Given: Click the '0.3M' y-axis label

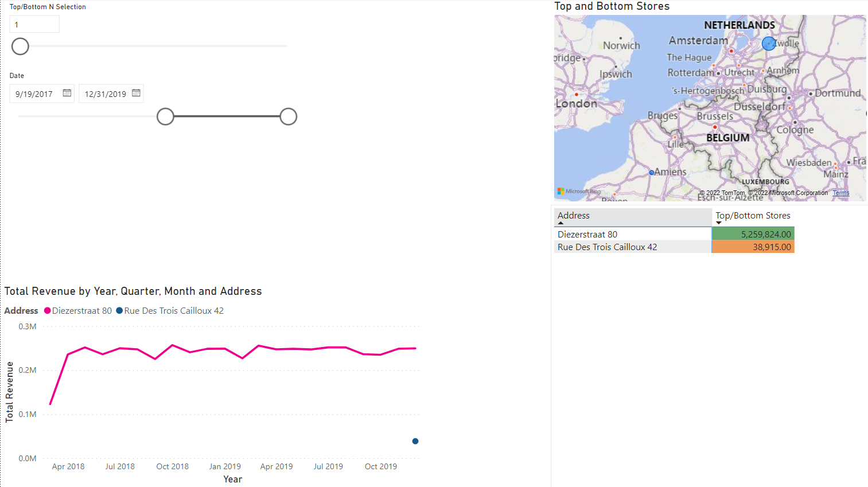Looking at the screenshot, I should [28, 326].
